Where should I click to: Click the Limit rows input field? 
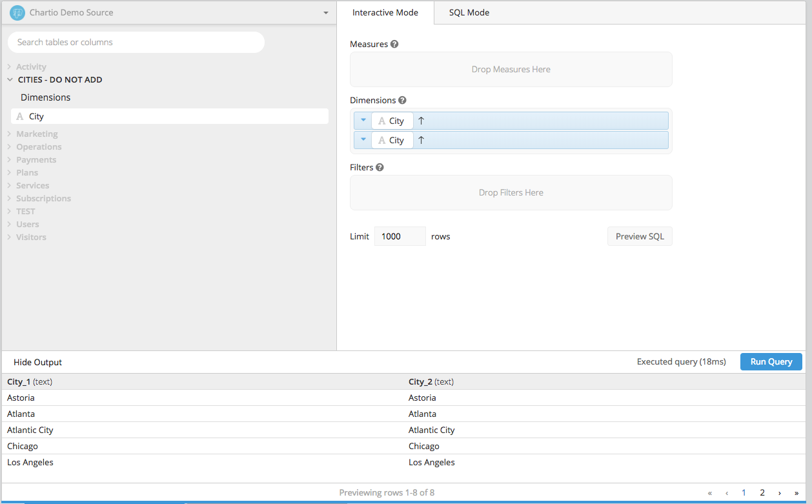coord(400,237)
